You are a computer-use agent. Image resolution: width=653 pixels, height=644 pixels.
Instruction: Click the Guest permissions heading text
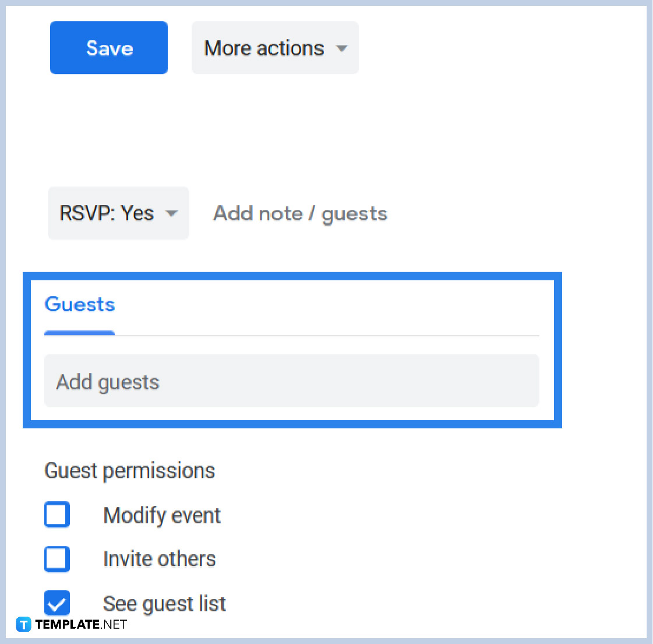click(x=129, y=471)
